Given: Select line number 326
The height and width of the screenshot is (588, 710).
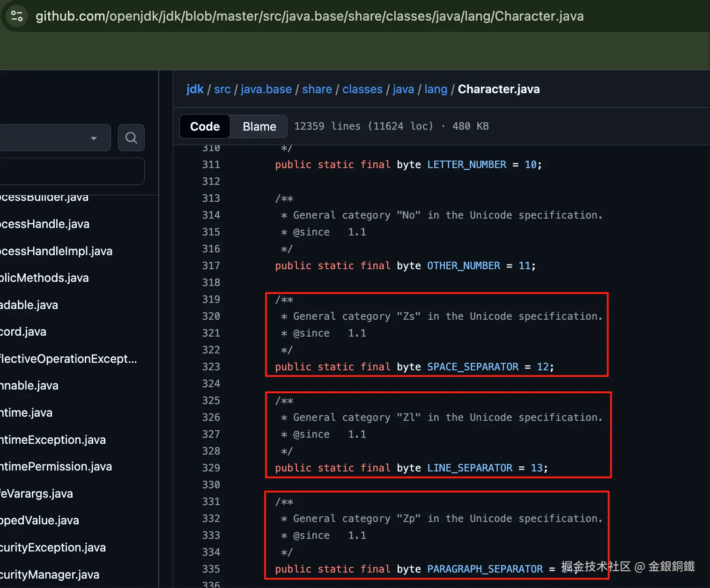Looking at the screenshot, I should [211, 417].
